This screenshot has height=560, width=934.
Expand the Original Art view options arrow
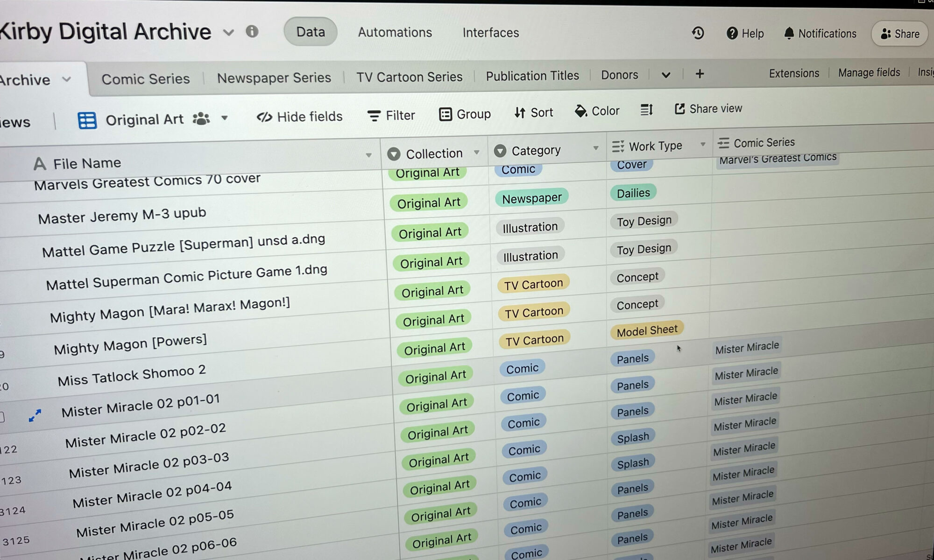click(x=225, y=118)
